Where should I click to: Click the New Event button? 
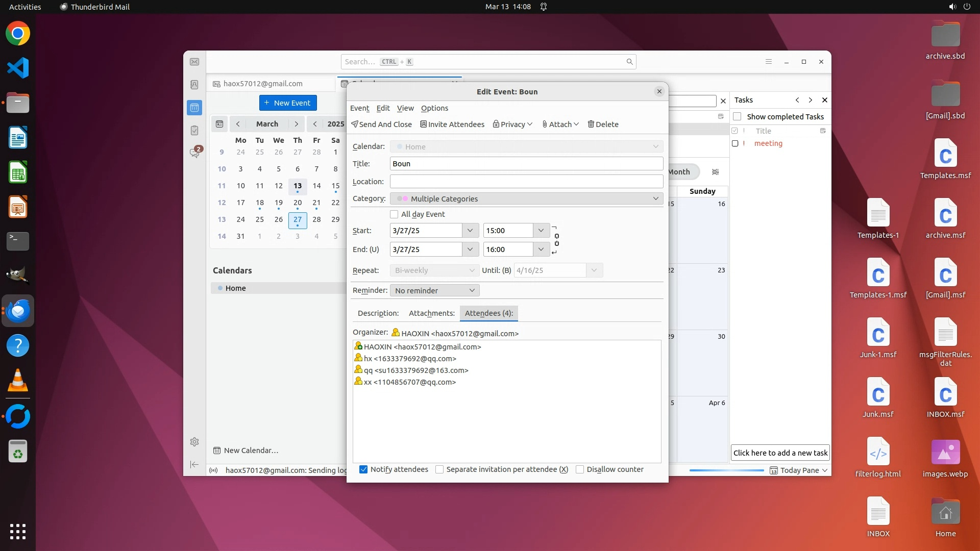[288, 103]
